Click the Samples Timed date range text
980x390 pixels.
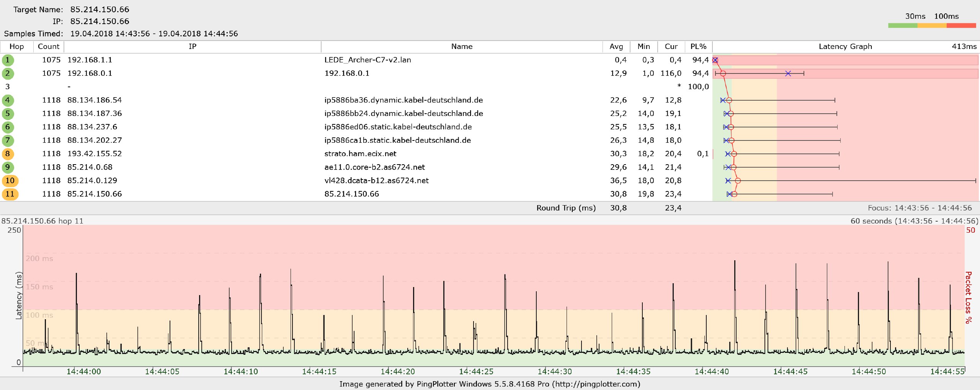tap(154, 34)
